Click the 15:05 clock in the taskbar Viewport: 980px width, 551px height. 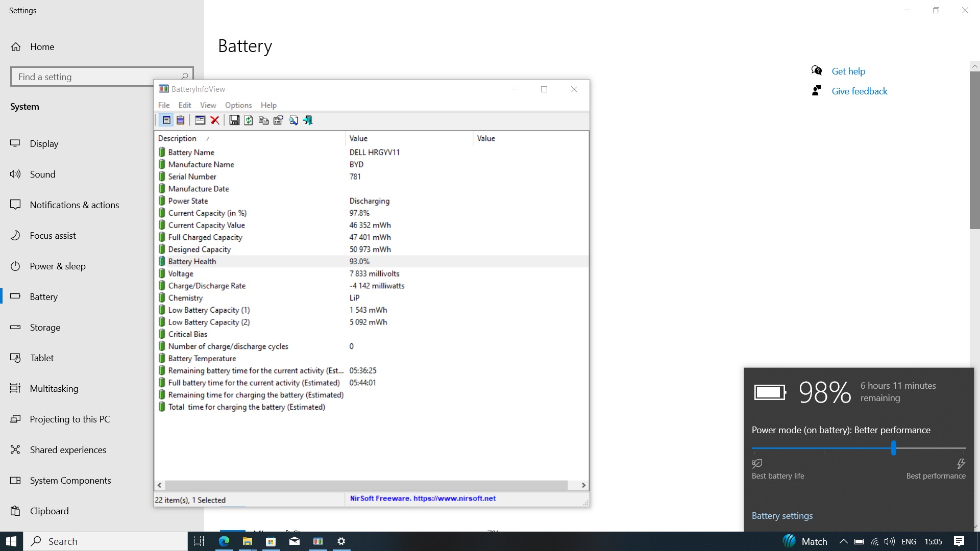pyautogui.click(x=933, y=541)
